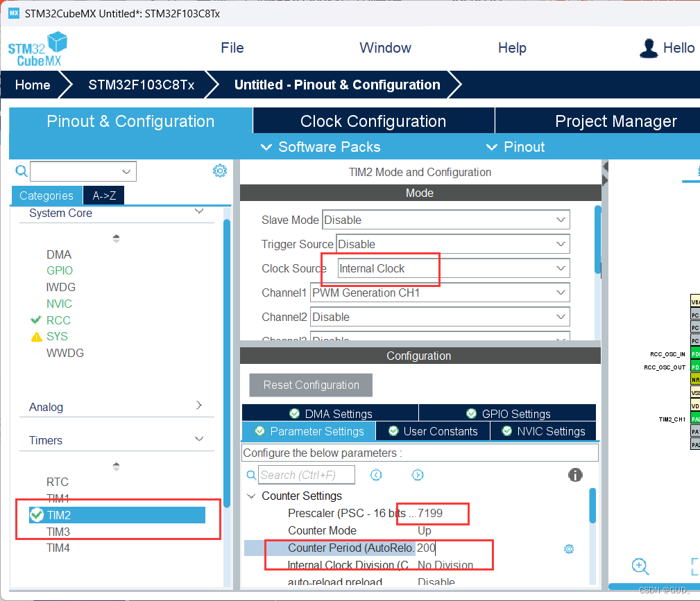Click the Hello user account icon
700x601 pixels.
coord(649,49)
